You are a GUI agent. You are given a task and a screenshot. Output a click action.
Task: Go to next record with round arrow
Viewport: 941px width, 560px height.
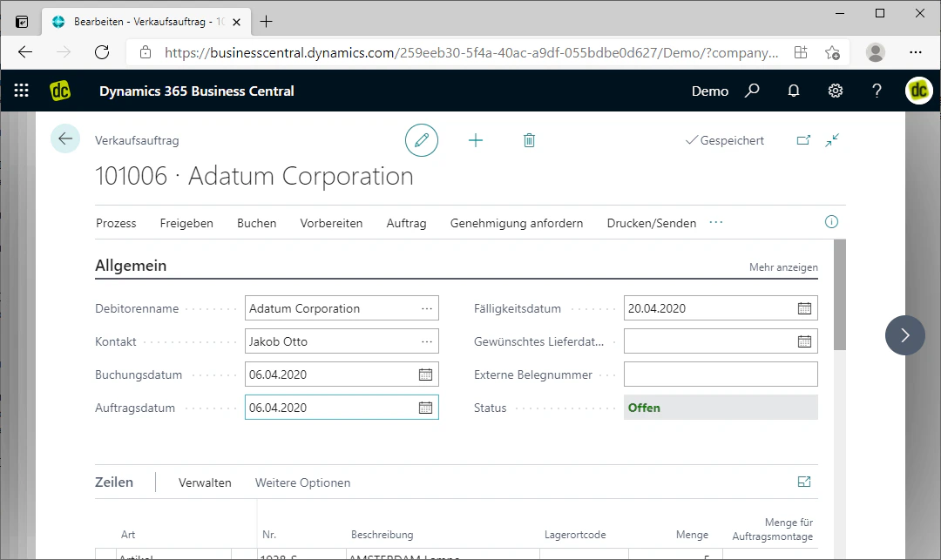(905, 335)
